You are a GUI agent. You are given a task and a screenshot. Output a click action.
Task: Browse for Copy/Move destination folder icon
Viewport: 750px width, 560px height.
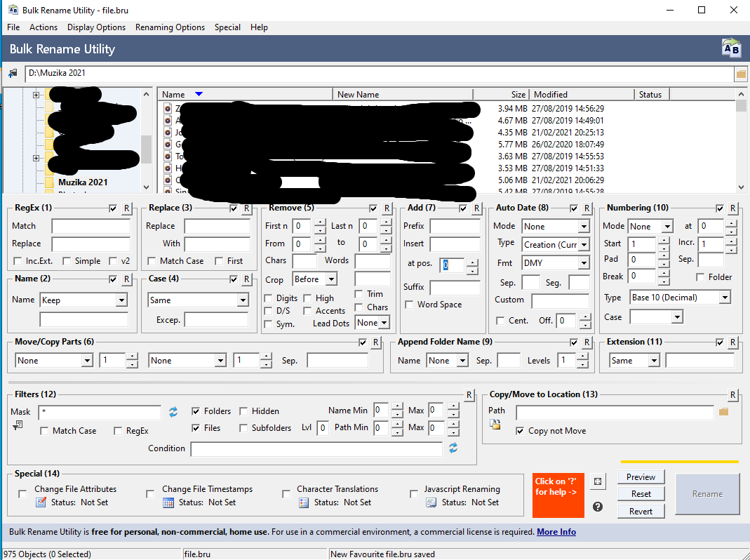pyautogui.click(x=724, y=412)
